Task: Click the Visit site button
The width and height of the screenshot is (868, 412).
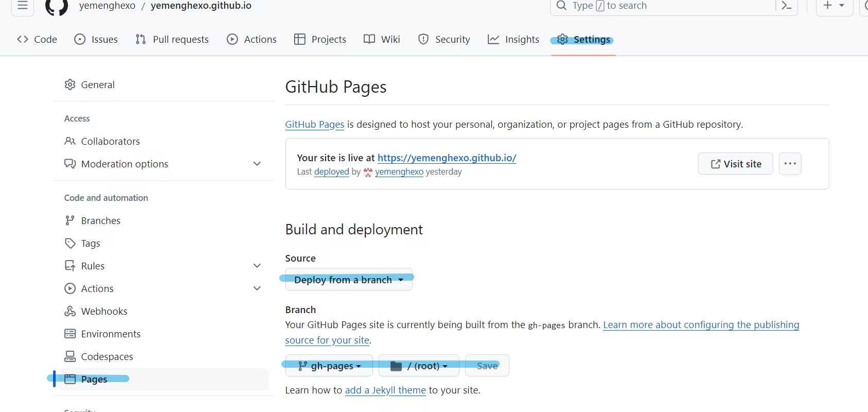Action: point(735,164)
